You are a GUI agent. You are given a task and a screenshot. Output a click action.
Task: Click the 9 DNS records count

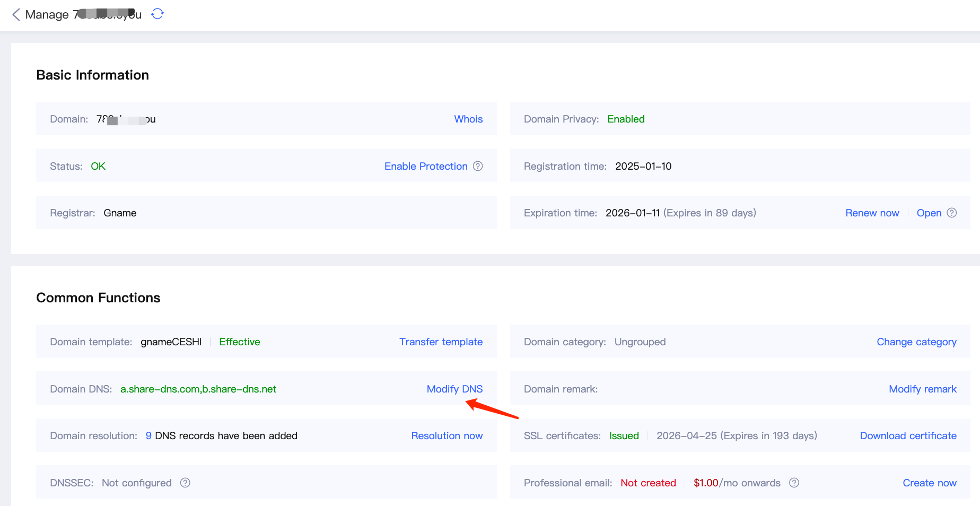coord(148,435)
